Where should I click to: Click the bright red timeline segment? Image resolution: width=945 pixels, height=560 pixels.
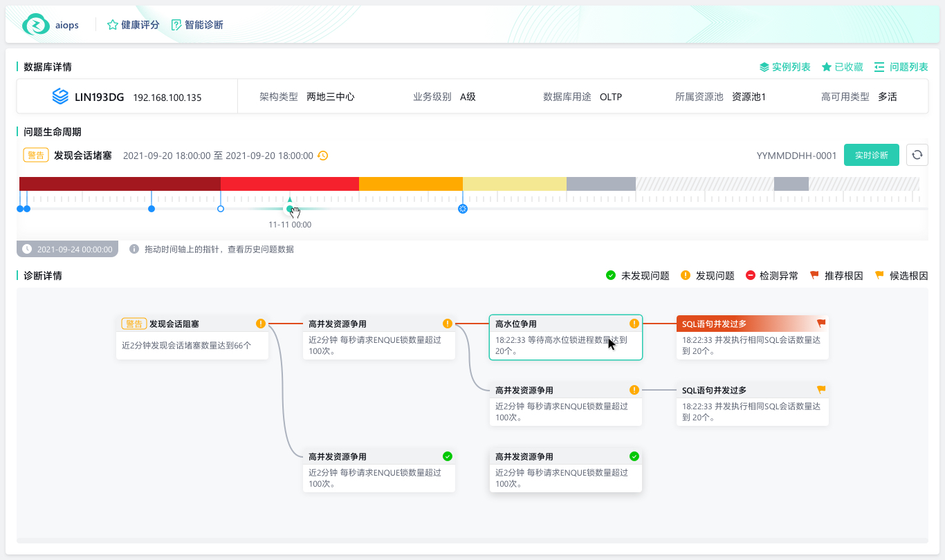[x=290, y=184]
